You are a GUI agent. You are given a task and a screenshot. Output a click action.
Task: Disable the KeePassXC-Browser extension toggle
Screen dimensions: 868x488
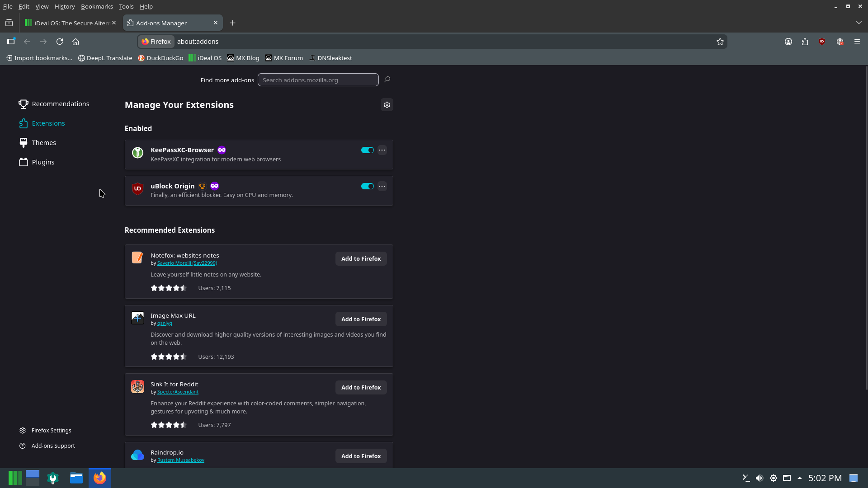368,150
